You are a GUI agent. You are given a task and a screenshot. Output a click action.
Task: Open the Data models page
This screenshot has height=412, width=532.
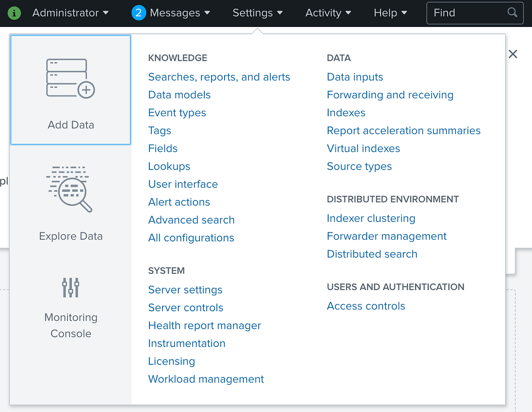pos(179,94)
